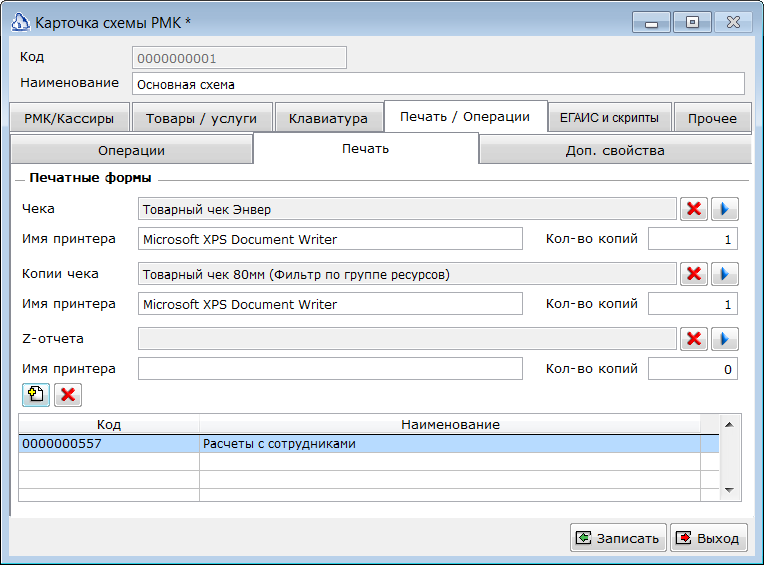764x565 pixels.
Task: Save with the Записать button
Action: [618, 538]
